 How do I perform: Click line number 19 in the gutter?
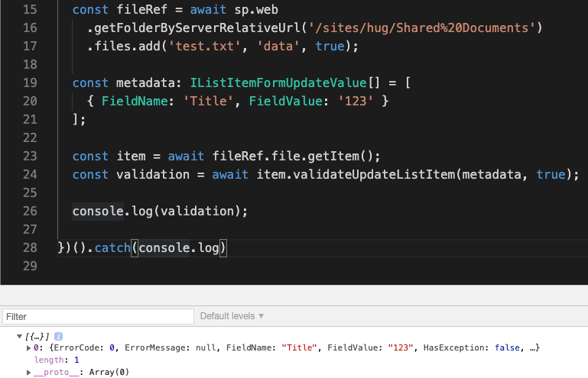30,82
